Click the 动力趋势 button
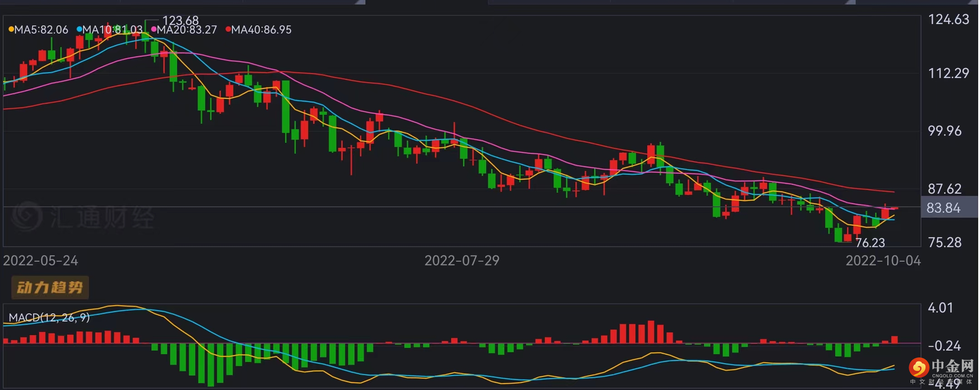Viewport: 980px width, 390px height. point(50,287)
